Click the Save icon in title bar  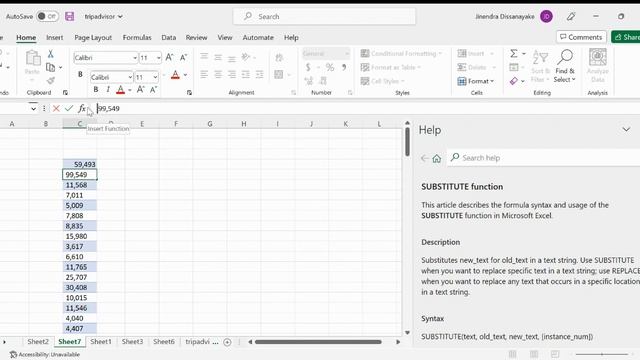click(69, 16)
